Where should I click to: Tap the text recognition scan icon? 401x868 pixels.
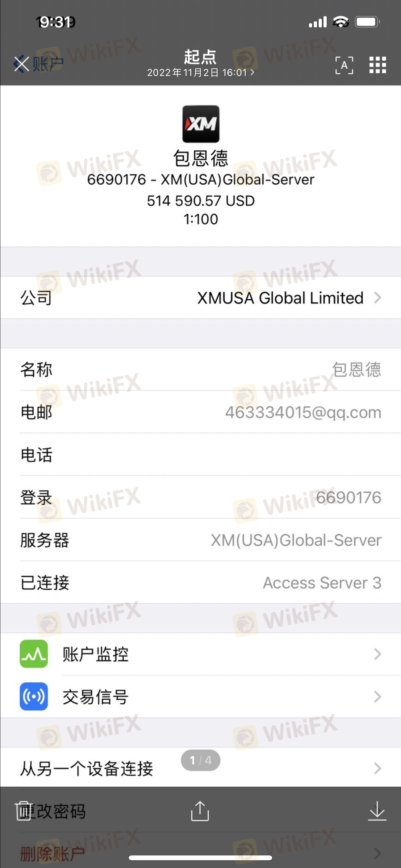tap(344, 65)
